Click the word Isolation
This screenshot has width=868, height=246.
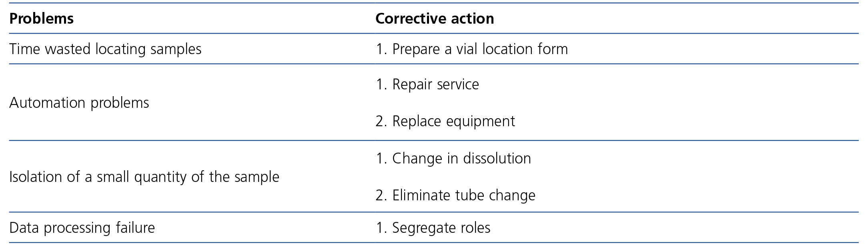(36, 177)
